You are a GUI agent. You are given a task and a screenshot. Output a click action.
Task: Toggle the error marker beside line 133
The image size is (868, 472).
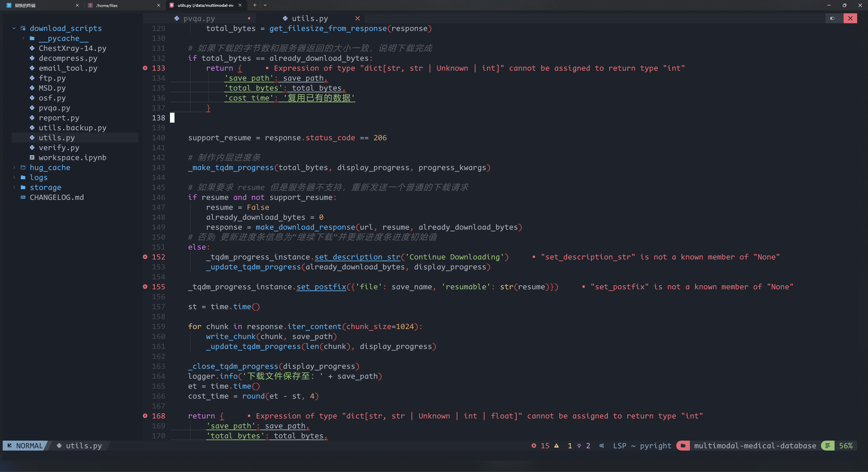[x=145, y=68]
